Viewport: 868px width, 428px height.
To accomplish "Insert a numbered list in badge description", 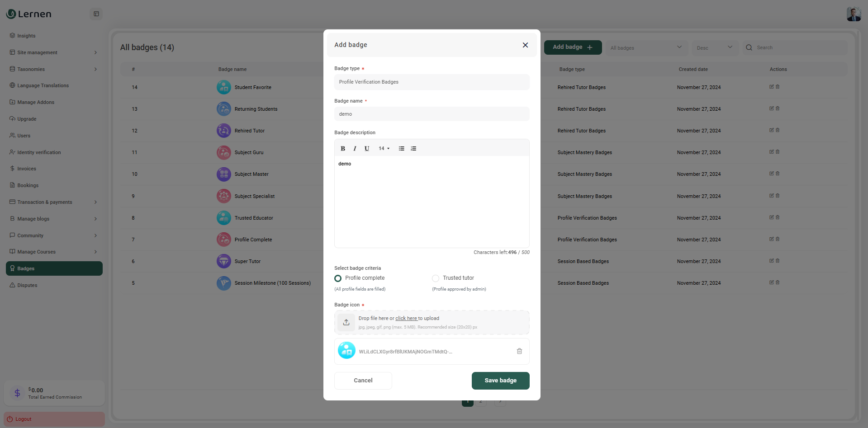I will (x=413, y=148).
